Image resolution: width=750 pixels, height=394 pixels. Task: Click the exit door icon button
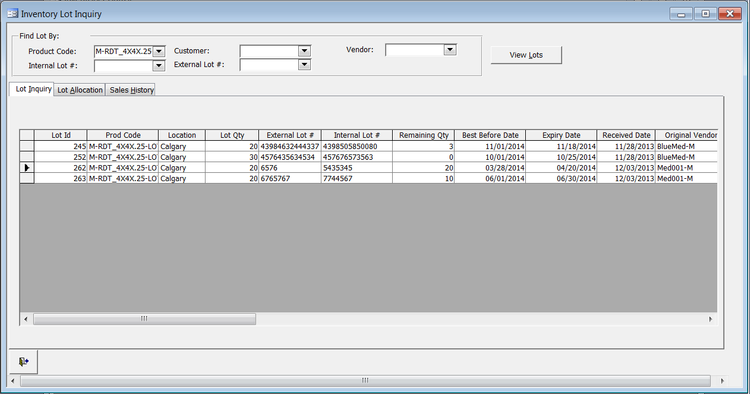(23, 362)
